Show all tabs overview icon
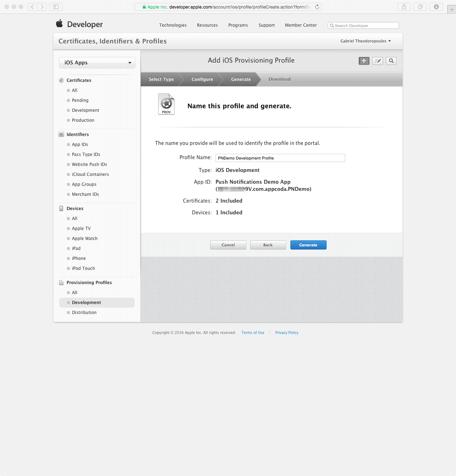The height and width of the screenshot is (476, 456). (x=420, y=7)
